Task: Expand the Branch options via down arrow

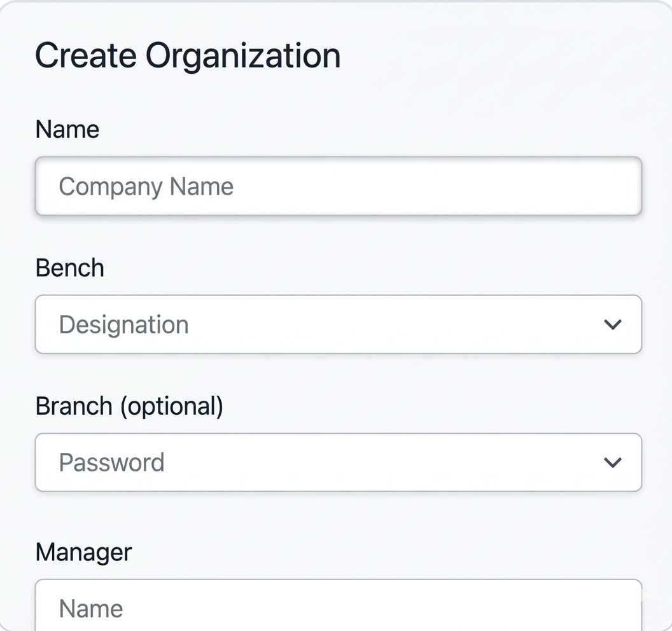Action: (612, 462)
